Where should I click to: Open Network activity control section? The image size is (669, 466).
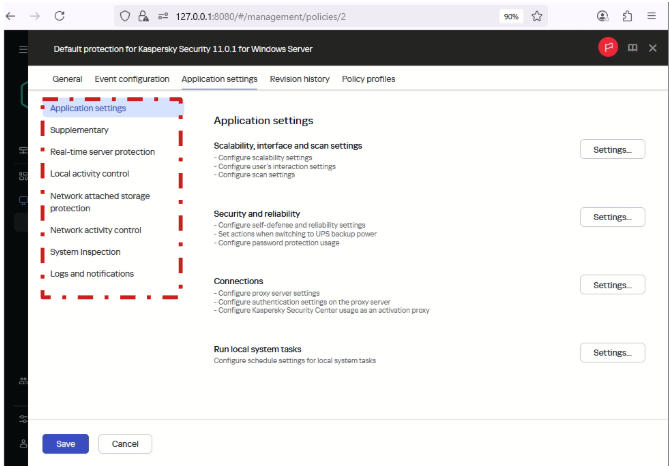coord(96,230)
